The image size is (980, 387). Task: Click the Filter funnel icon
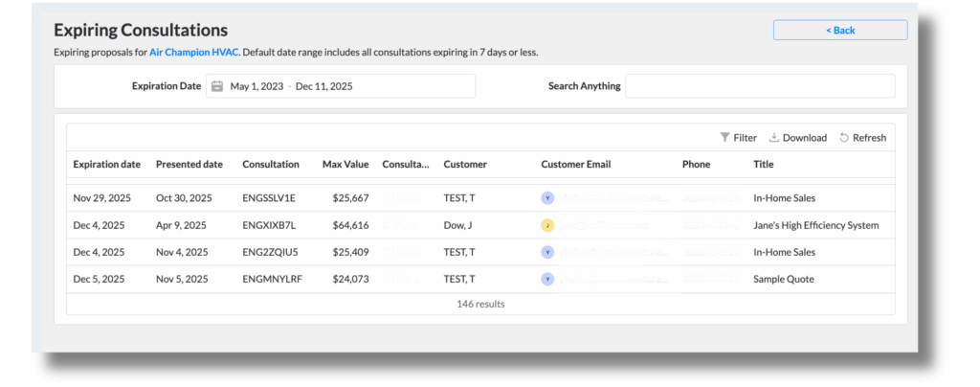(x=724, y=138)
